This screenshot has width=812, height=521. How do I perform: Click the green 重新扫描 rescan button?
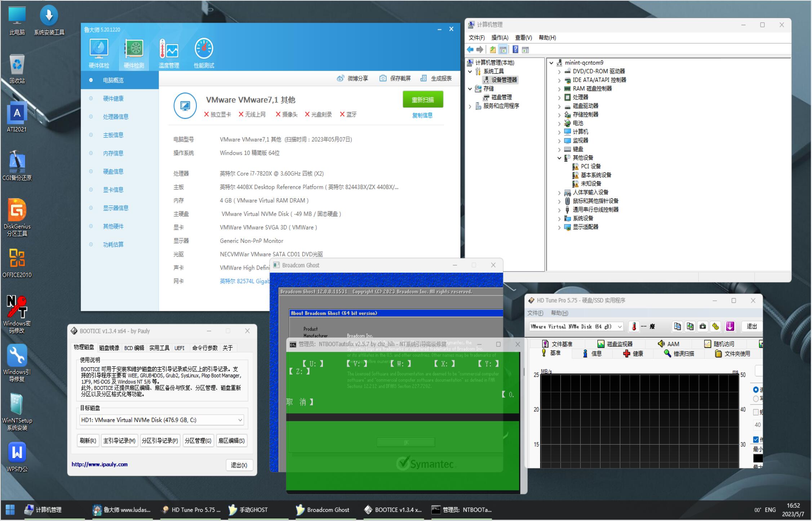click(x=423, y=100)
